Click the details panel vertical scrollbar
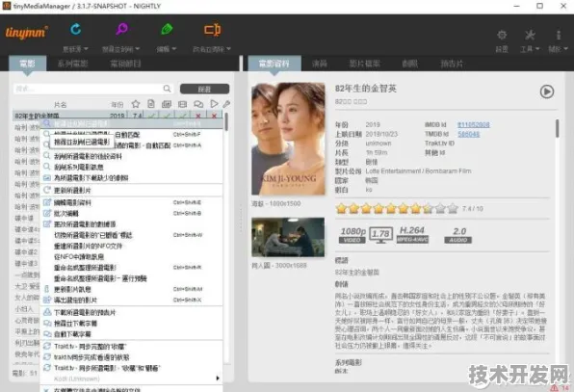Viewport: 574px width, 392px height. coord(558,128)
